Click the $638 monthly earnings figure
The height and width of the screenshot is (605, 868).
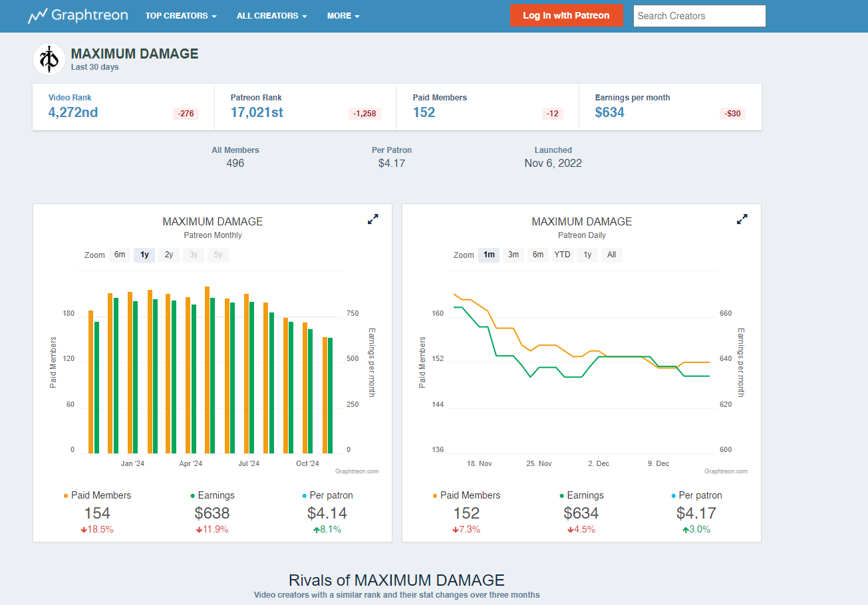point(212,513)
